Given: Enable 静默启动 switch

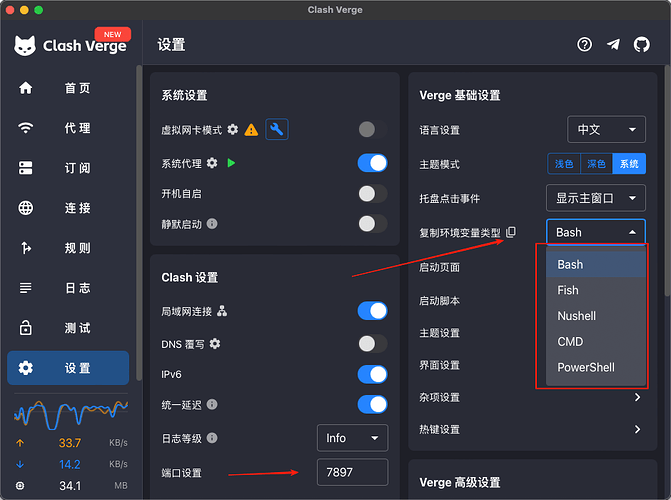Looking at the screenshot, I should (373, 223).
